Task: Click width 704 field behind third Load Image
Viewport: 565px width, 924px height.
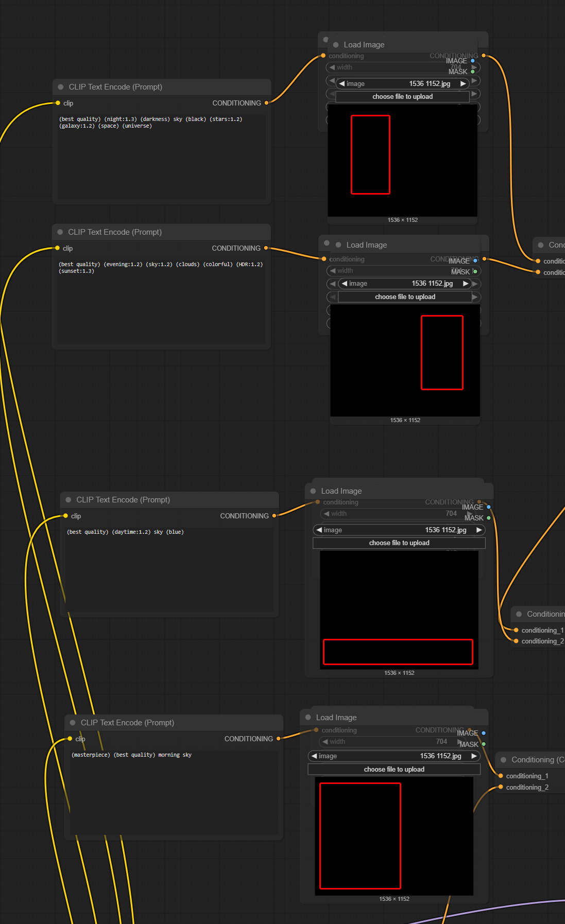Action: (x=398, y=514)
